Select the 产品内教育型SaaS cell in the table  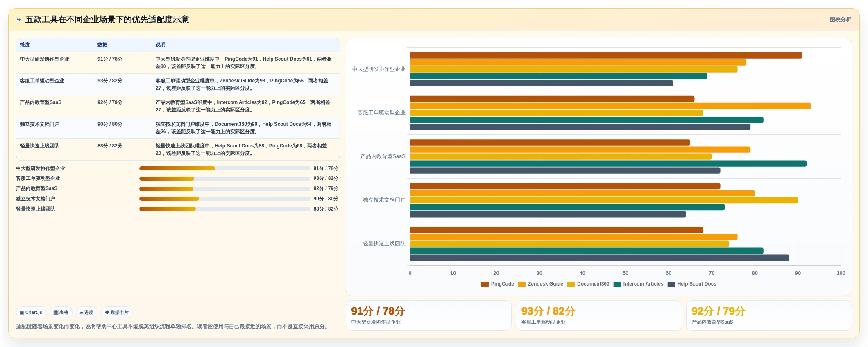[41, 102]
